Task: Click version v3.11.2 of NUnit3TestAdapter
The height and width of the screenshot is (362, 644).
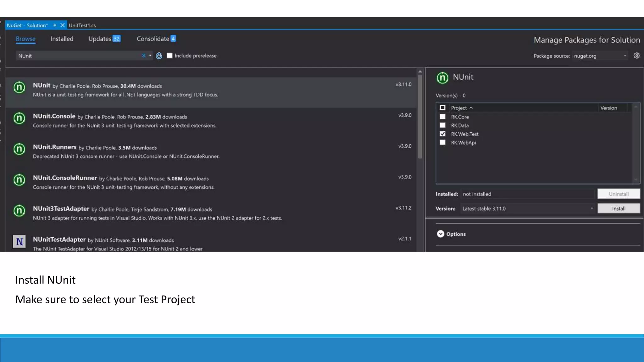Action: coord(403,208)
